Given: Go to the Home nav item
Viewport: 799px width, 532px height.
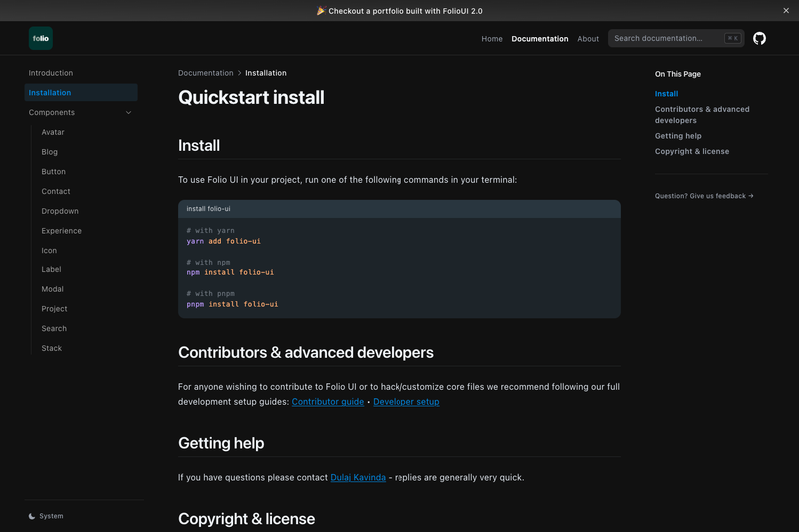Looking at the screenshot, I should click(x=492, y=39).
